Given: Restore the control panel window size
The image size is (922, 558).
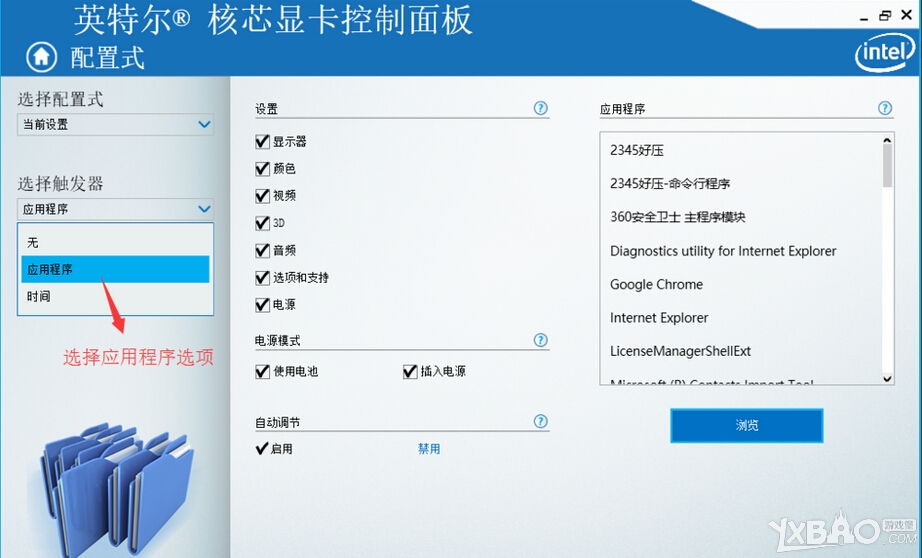Looking at the screenshot, I should tap(884, 16).
